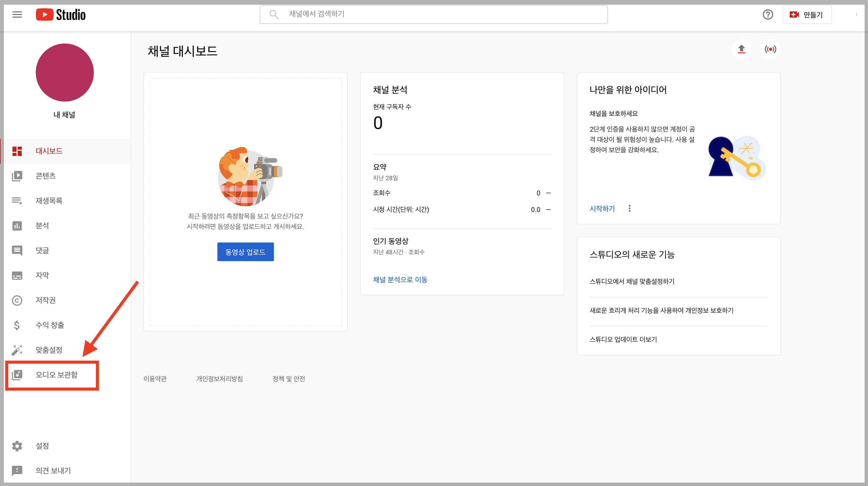Viewport: 868px width, 486px height.
Task: Click the channel avatar circle
Action: pos(65,73)
